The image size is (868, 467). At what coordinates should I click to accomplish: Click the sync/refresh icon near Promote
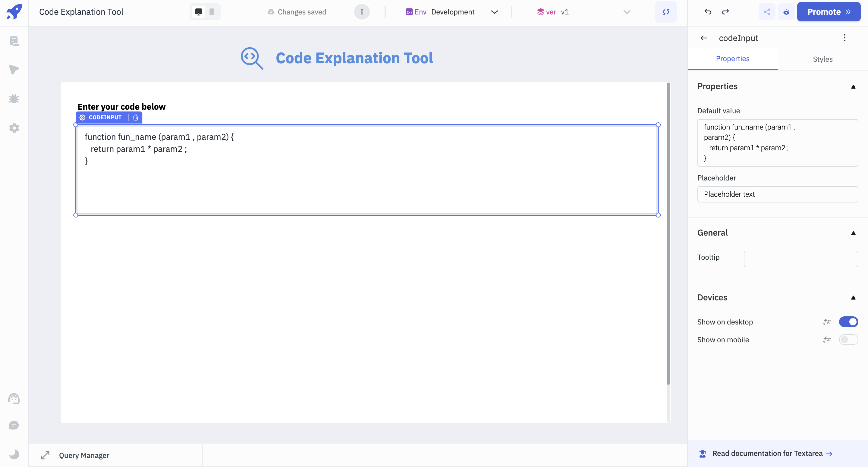pos(666,12)
